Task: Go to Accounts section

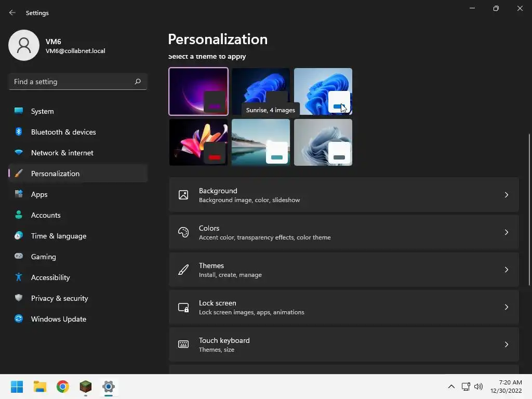Action: pos(78,215)
